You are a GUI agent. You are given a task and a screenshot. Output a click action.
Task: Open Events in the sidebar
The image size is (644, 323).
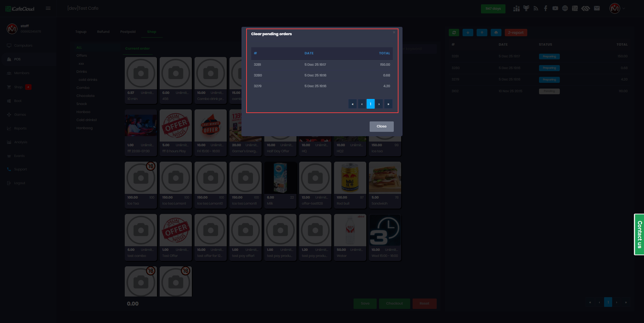(x=19, y=156)
